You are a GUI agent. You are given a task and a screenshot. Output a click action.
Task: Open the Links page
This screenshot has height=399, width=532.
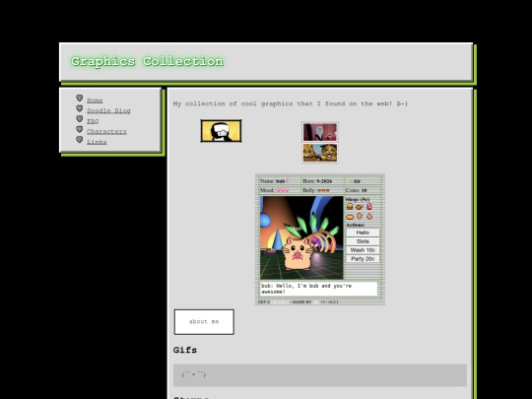97,142
